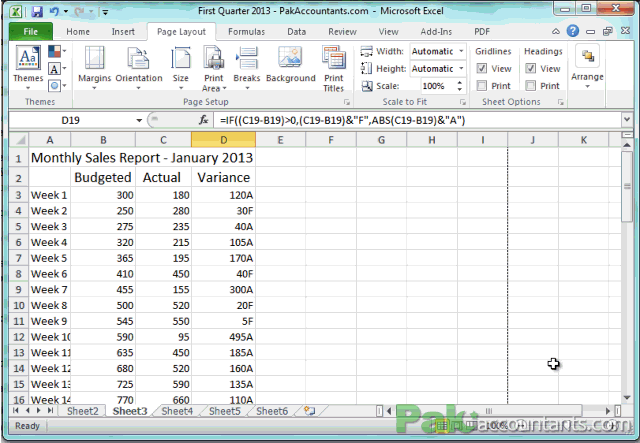The height and width of the screenshot is (443, 640).
Task: Select the Budgeted header cell
Action: click(103, 178)
